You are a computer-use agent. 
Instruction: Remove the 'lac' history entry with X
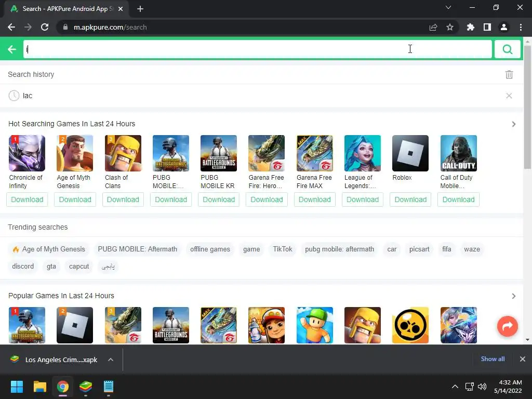coord(509,96)
